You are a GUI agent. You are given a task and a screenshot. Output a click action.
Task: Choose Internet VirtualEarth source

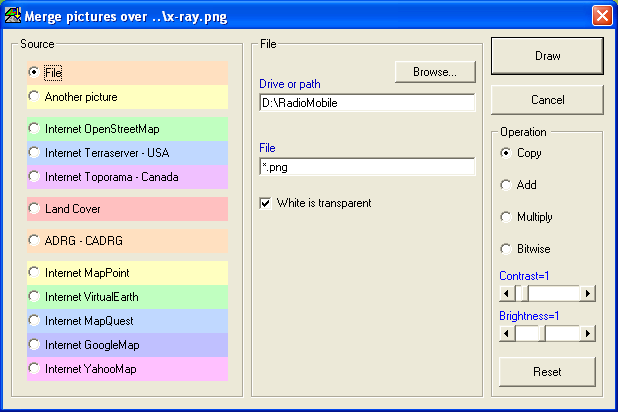coord(34,296)
